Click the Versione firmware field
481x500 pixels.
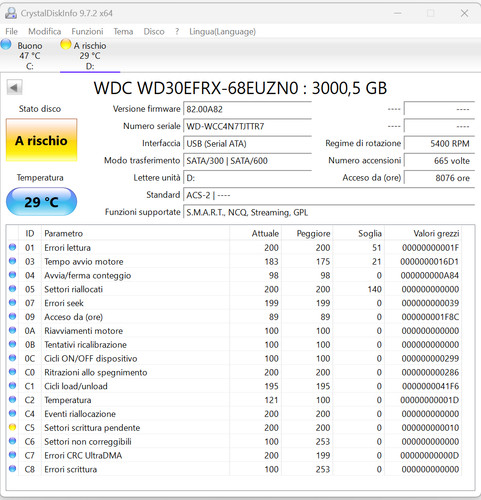click(x=247, y=109)
